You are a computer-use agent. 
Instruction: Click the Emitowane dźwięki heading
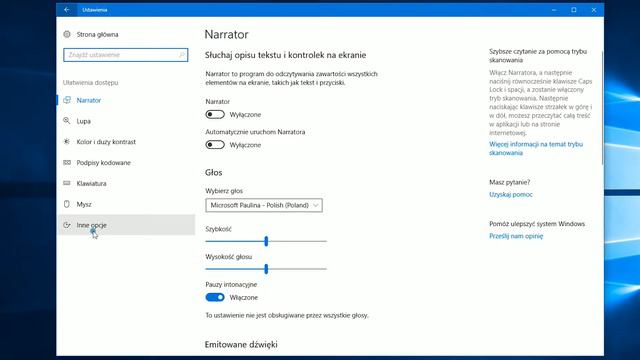point(241,344)
